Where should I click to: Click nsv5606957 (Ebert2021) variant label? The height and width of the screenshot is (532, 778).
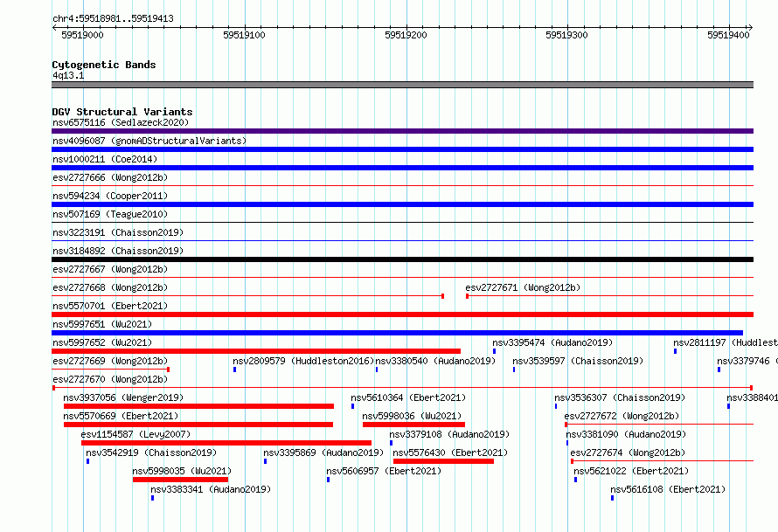(384, 471)
